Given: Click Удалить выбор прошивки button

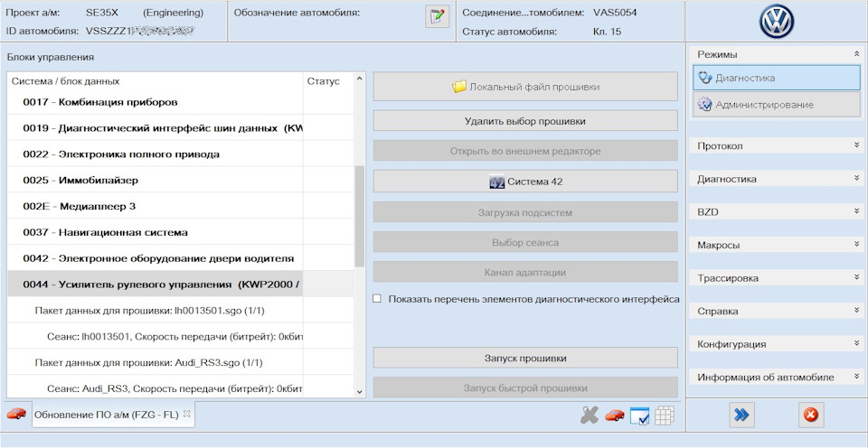Looking at the screenshot, I should 525,121.
